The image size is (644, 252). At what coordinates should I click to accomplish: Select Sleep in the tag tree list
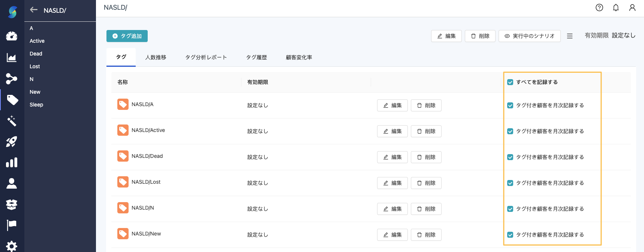click(x=36, y=105)
